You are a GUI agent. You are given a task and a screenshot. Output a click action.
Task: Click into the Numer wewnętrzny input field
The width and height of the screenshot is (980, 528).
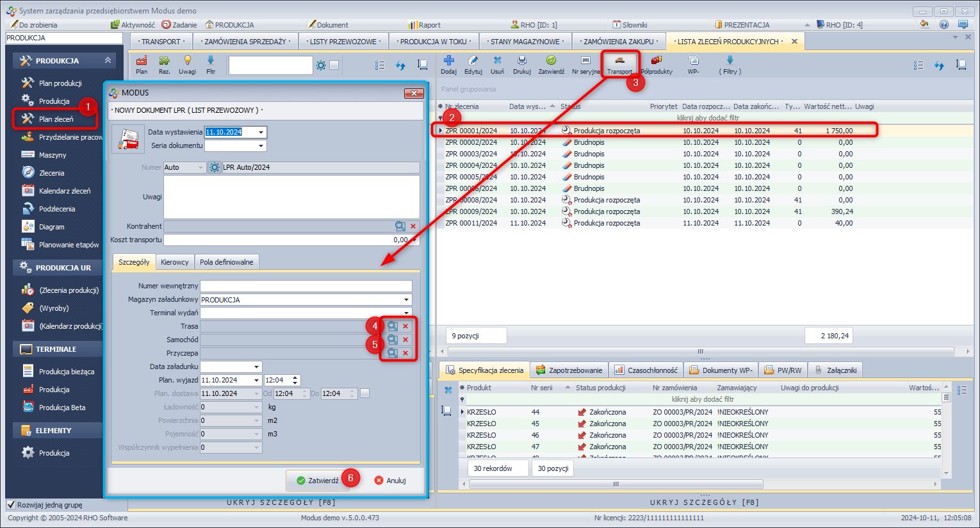(306, 286)
